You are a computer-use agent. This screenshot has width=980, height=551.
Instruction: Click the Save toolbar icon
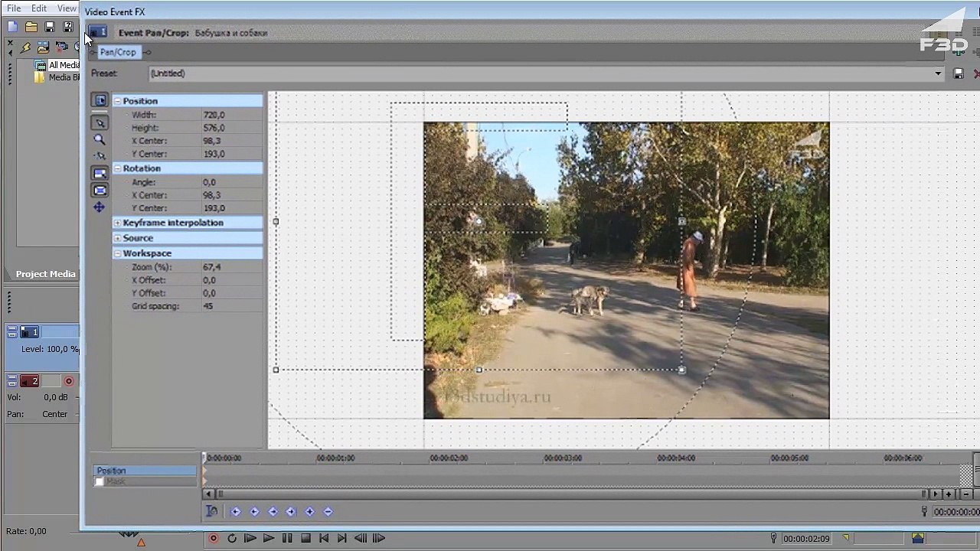50,27
